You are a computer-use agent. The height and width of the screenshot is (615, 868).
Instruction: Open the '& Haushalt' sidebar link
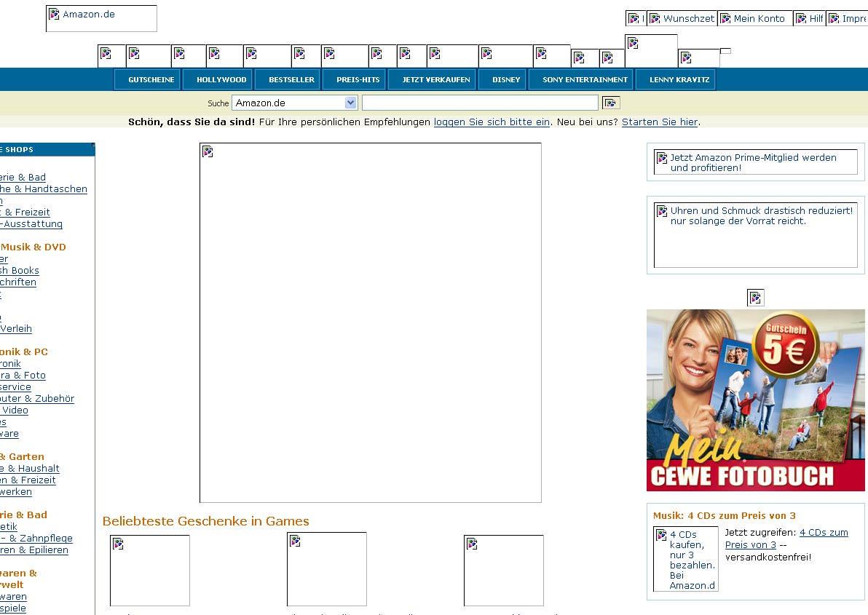29,469
